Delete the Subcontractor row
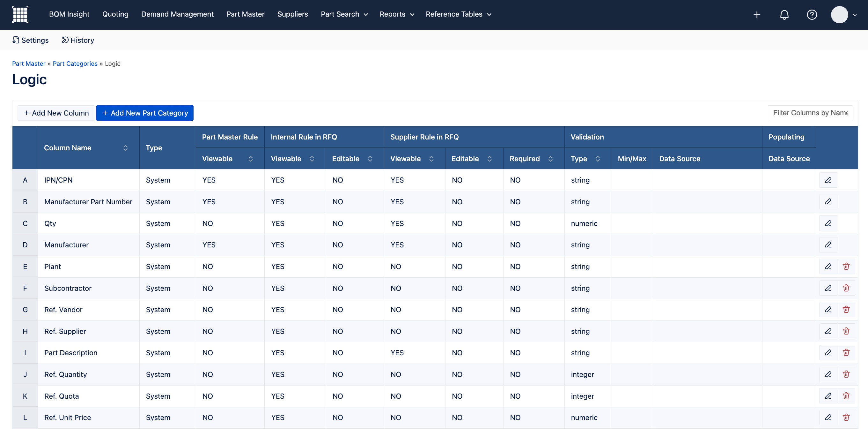This screenshot has width=868, height=429. [846, 288]
